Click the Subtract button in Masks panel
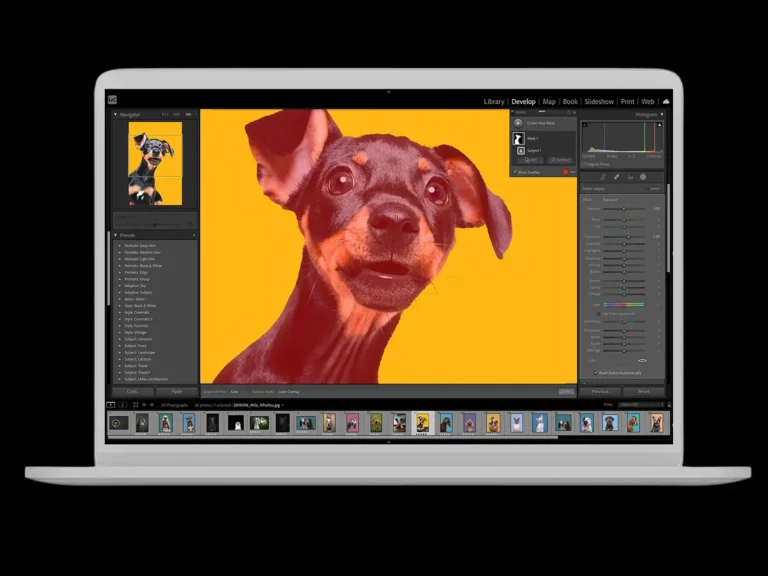The height and width of the screenshot is (576, 768). point(560,160)
